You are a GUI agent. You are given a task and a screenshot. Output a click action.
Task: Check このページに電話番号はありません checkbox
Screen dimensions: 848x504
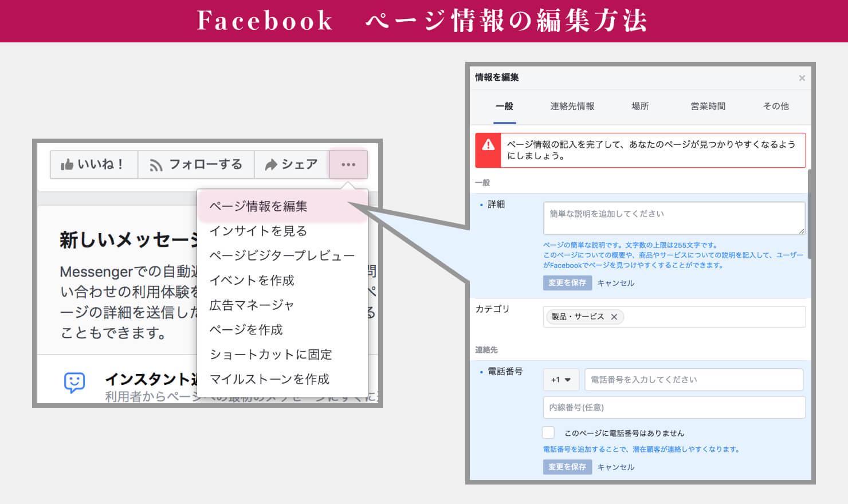pyautogui.click(x=548, y=432)
